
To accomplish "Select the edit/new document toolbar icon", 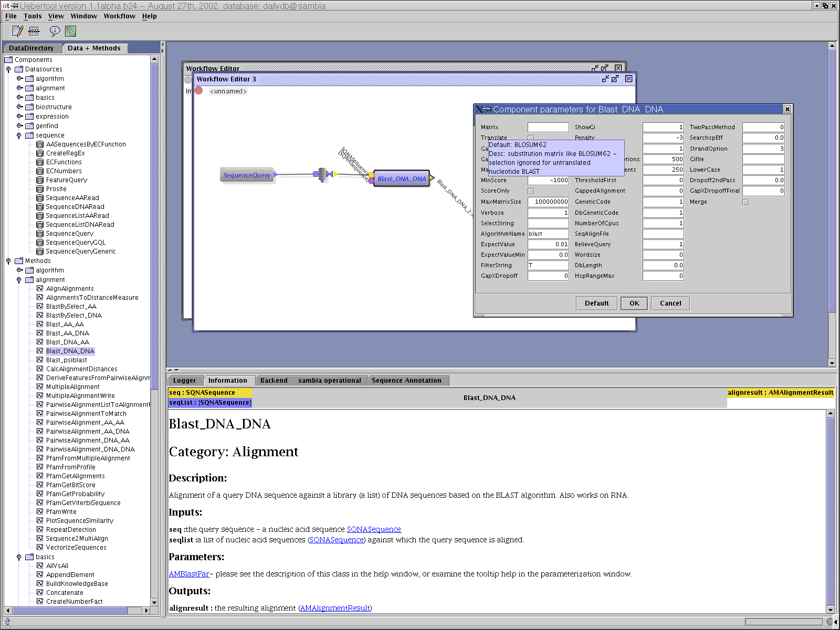I will [x=17, y=31].
